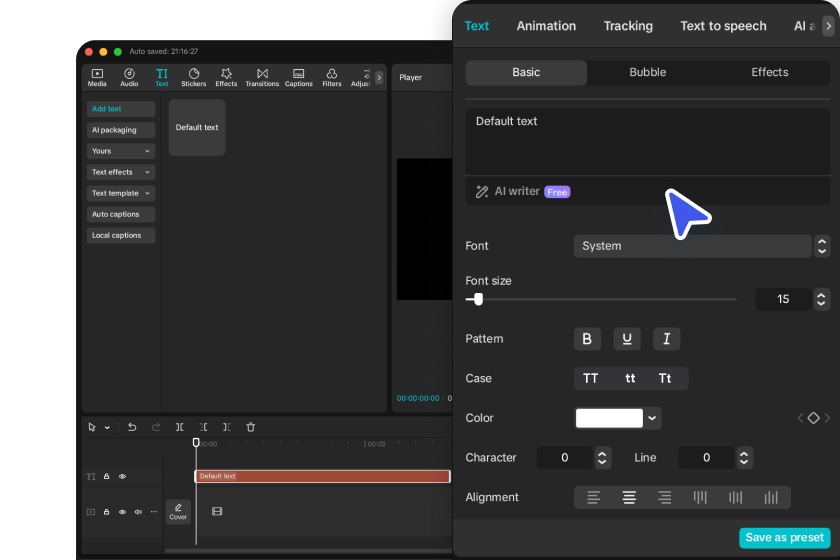
Task: Set case to all uppercase TT
Action: tap(590, 379)
